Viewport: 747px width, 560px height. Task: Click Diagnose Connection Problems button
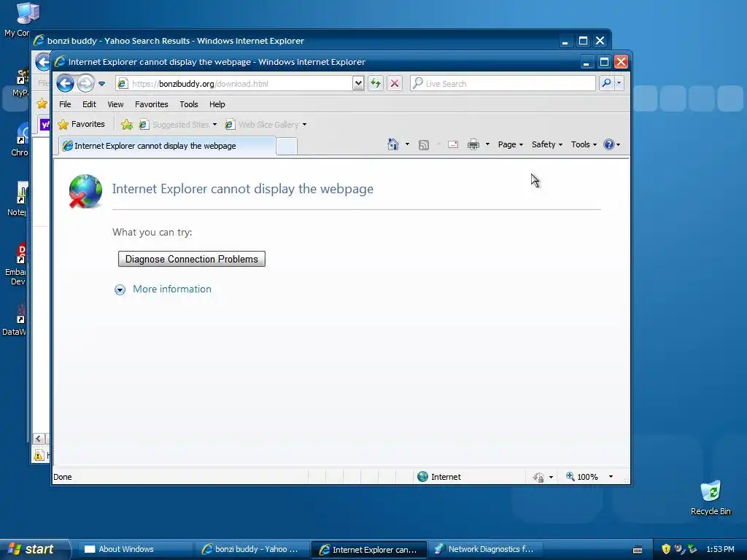[192, 259]
